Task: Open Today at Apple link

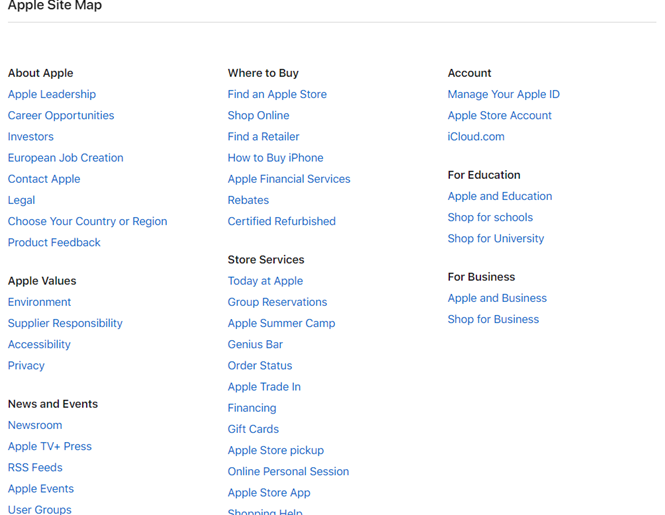Action: [x=265, y=281]
